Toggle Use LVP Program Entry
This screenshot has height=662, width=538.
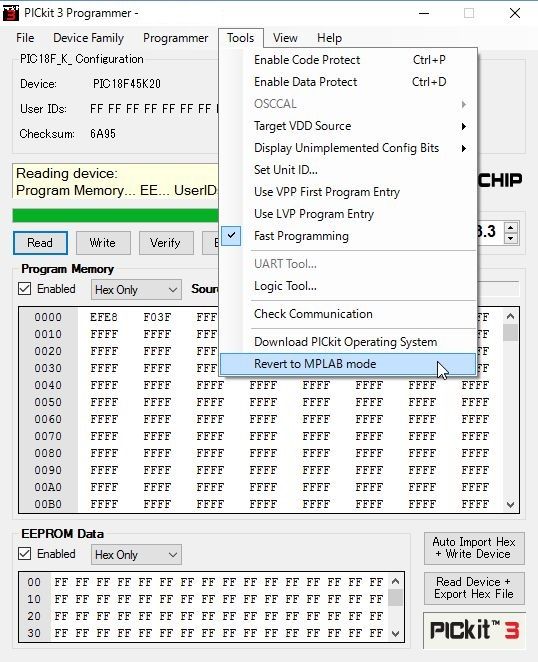pyautogui.click(x=348, y=214)
